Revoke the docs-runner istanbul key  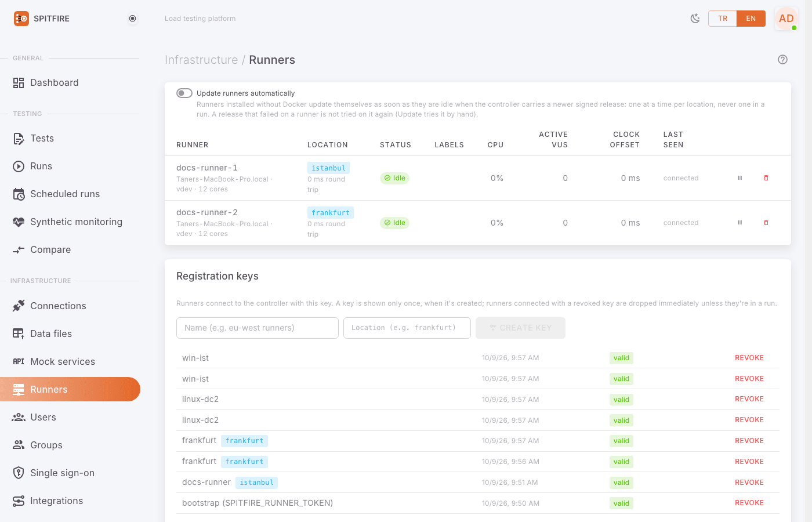(x=749, y=483)
